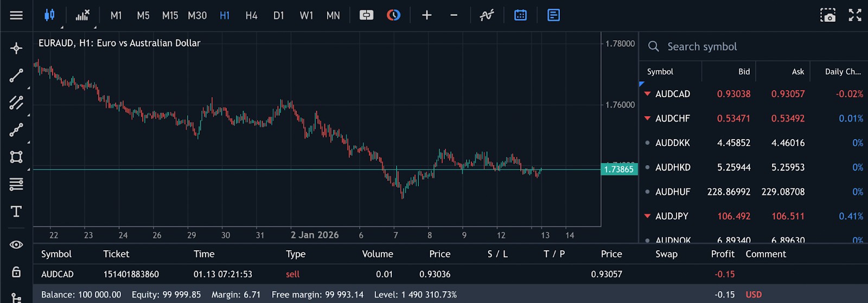
Task: Open the indicators menu
Action: coord(82,15)
